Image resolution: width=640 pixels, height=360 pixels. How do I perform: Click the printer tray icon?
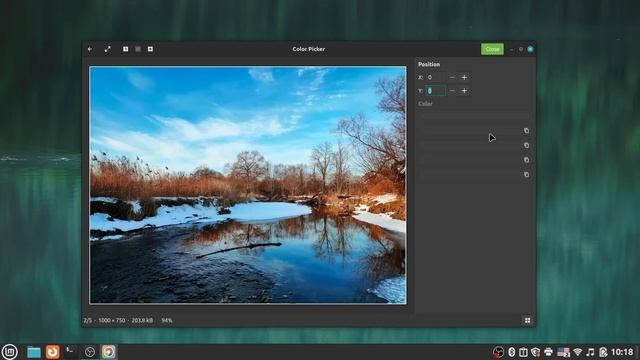pos(548,352)
